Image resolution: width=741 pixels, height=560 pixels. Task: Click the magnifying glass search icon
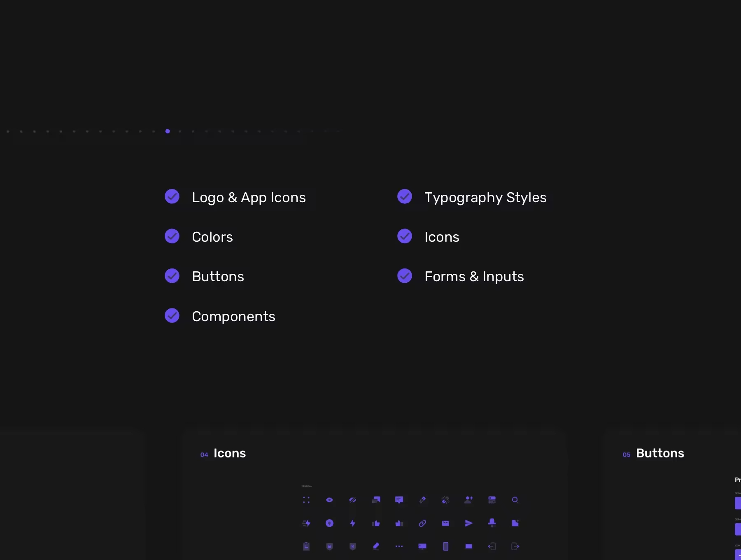[515, 500]
